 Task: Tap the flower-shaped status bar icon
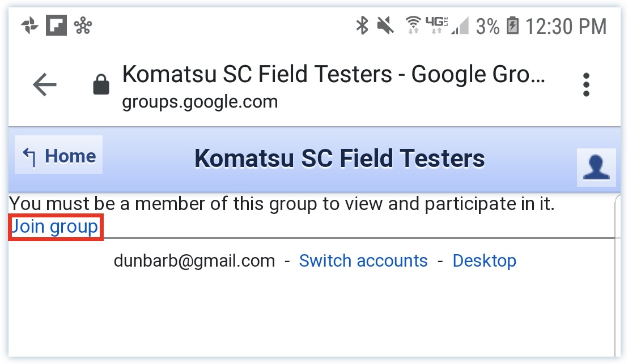coord(83,25)
